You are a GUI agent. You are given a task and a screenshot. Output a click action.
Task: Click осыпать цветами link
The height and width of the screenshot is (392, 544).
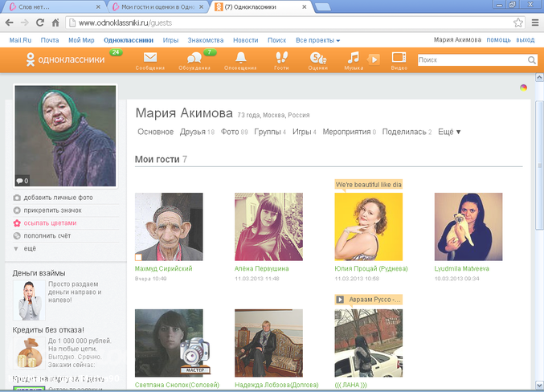pyautogui.click(x=50, y=223)
